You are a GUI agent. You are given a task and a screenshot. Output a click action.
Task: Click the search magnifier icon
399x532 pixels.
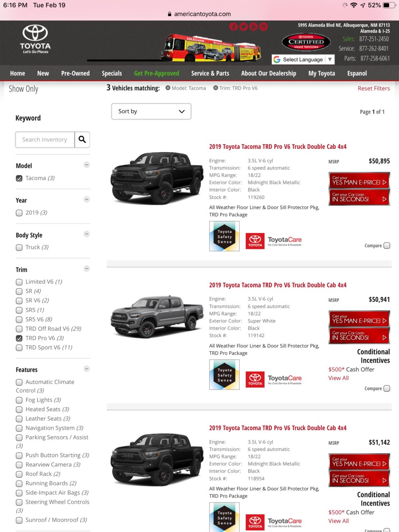(82, 140)
